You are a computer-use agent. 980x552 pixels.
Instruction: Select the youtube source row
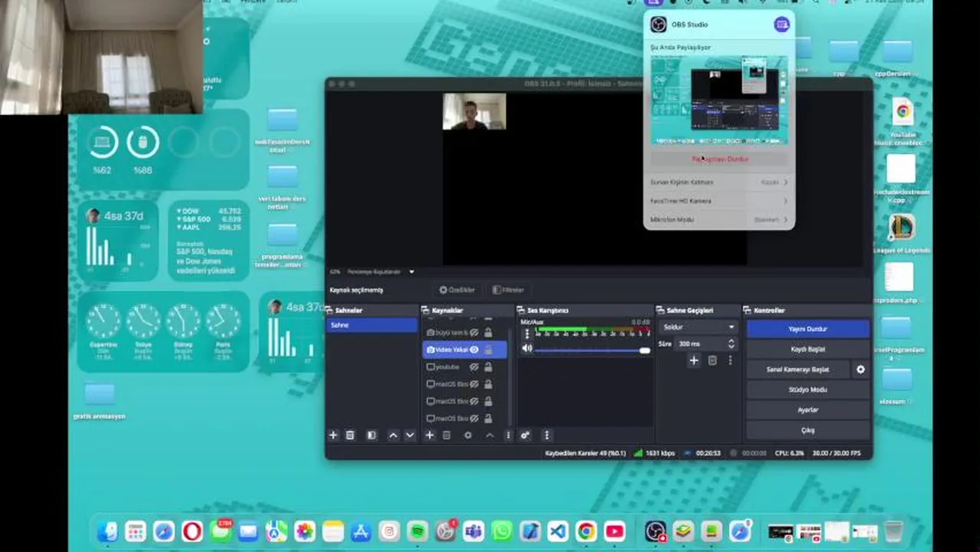tap(464, 367)
